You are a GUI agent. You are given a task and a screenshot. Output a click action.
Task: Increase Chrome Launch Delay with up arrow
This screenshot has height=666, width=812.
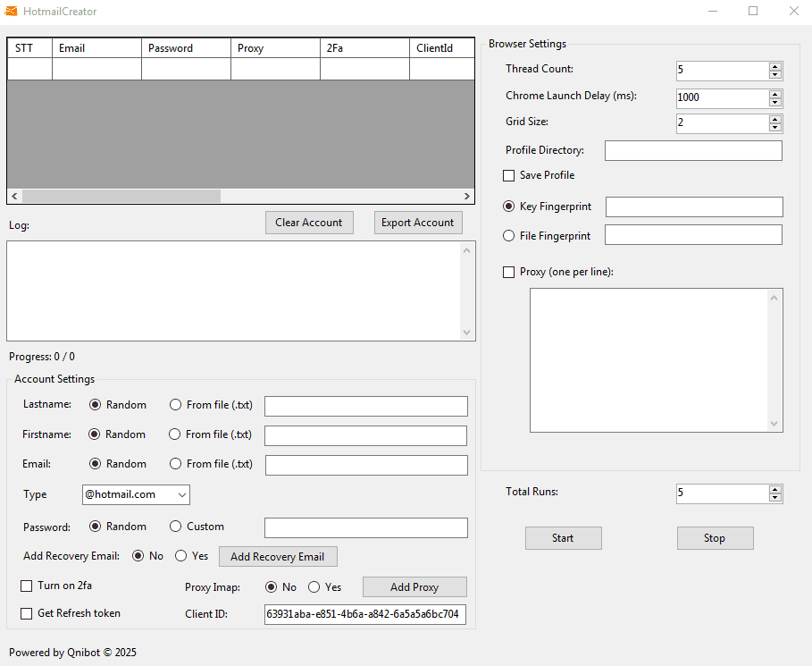pyautogui.click(x=774, y=94)
